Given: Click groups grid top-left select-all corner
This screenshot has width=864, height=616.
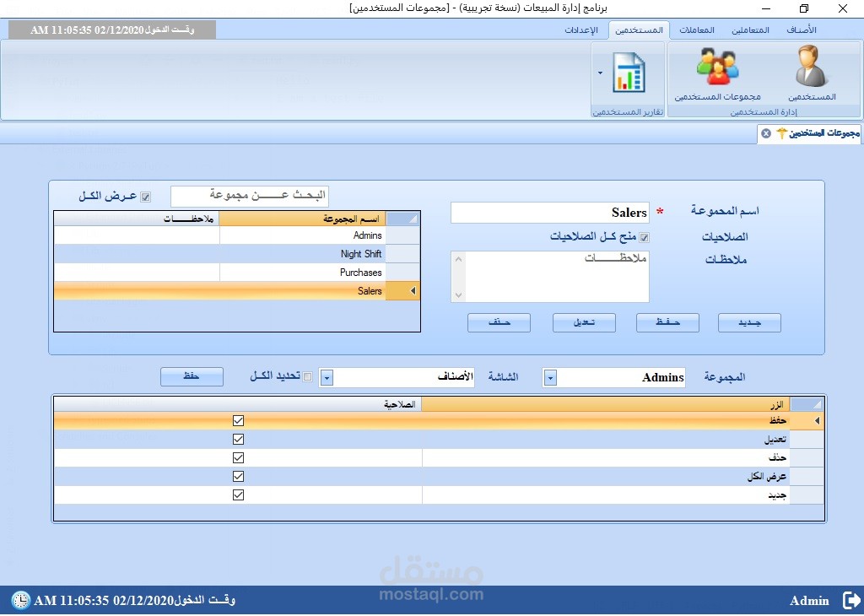Looking at the screenshot, I should click(x=402, y=219).
